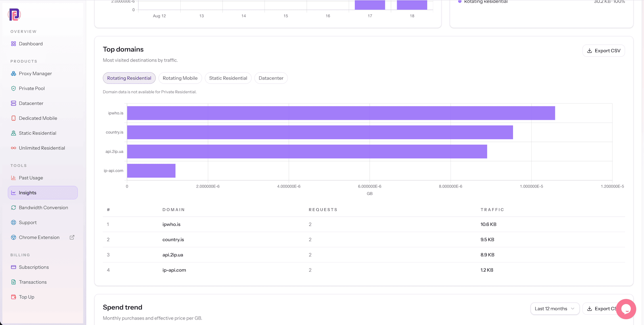Click the Proxy Manager icon
Image resolution: width=644 pixels, height=325 pixels.
[14, 73]
